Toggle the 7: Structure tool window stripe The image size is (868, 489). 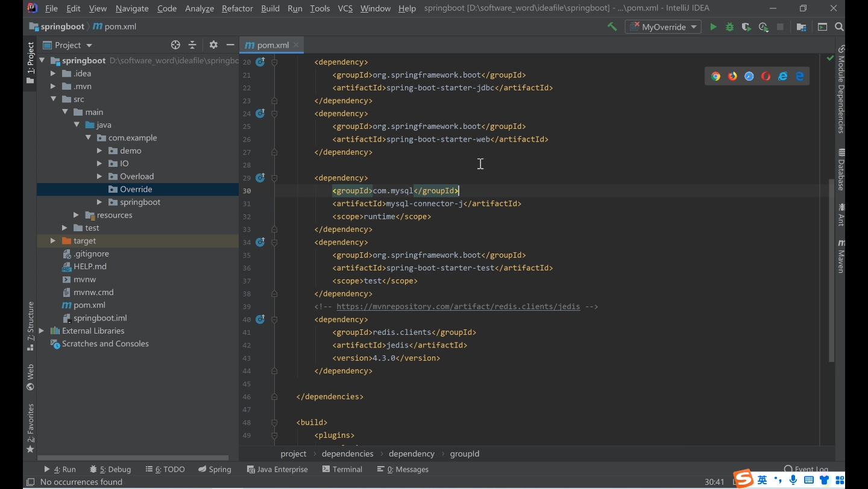30,326
